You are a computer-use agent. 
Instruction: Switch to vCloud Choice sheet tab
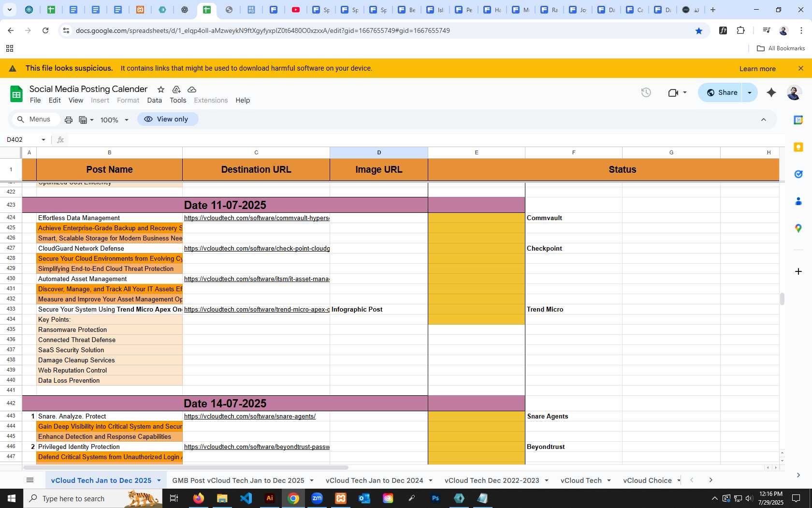tap(647, 480)
